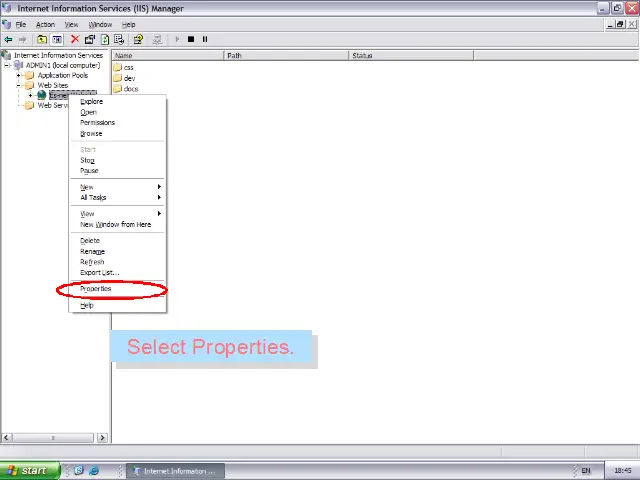Viewport: 640px width, 480px height.
Task: Click the Back arrow toolbar icon
Action: coord(9,39)
